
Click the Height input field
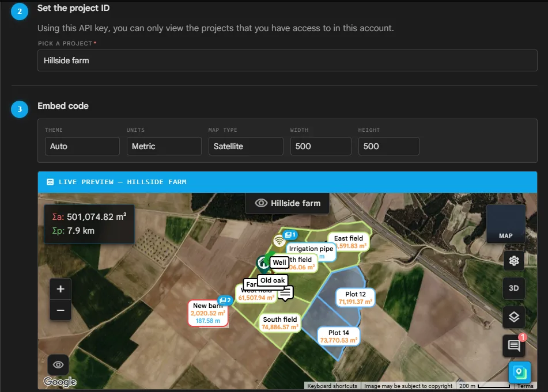click(x=388, y=146)
